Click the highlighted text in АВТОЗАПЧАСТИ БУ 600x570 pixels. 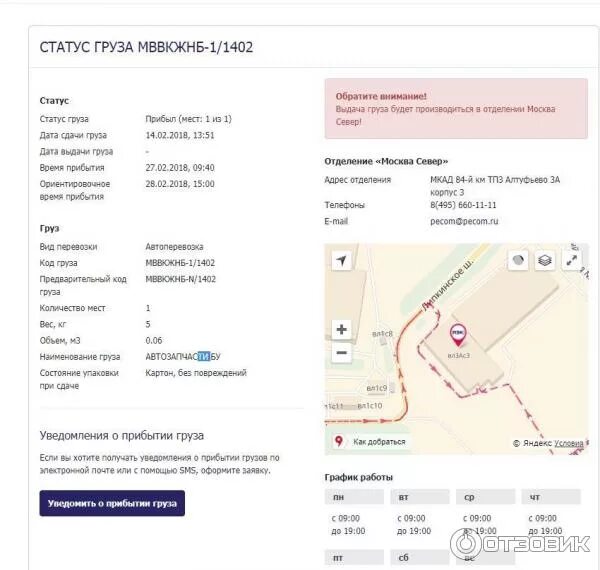pos(204,357)
